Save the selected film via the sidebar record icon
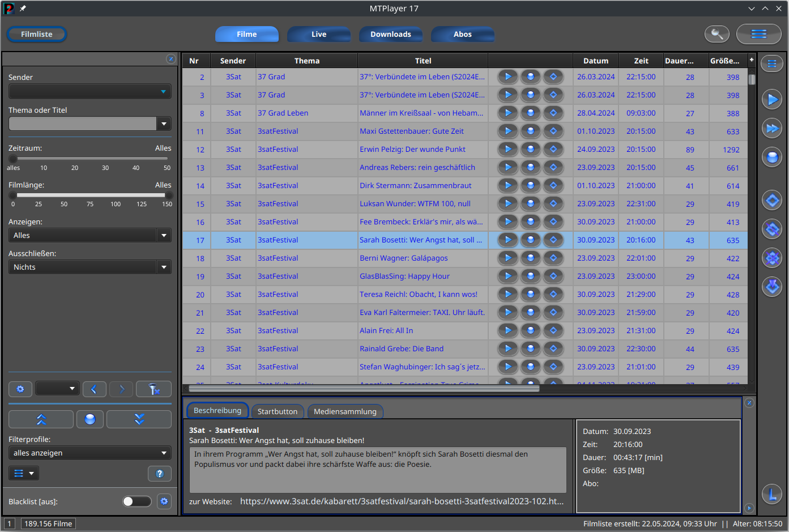The width and height of the screenshot is (789, 532). click(771, 157)
